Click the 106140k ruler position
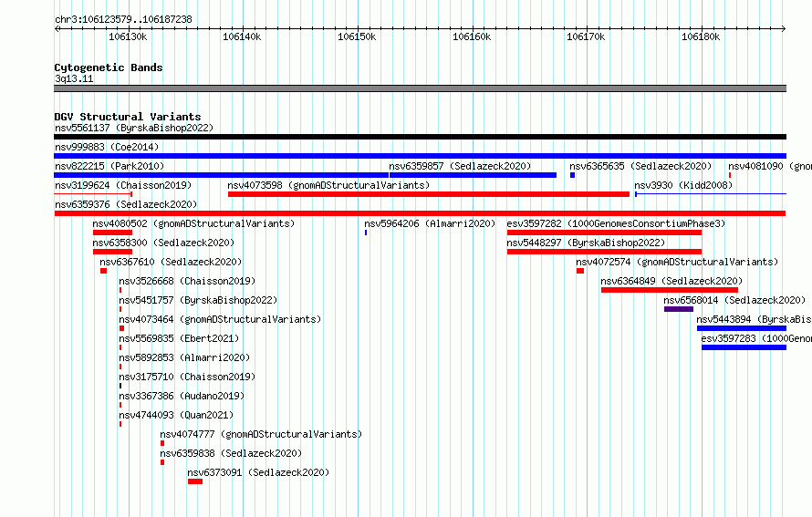 (x=242, y=36)
